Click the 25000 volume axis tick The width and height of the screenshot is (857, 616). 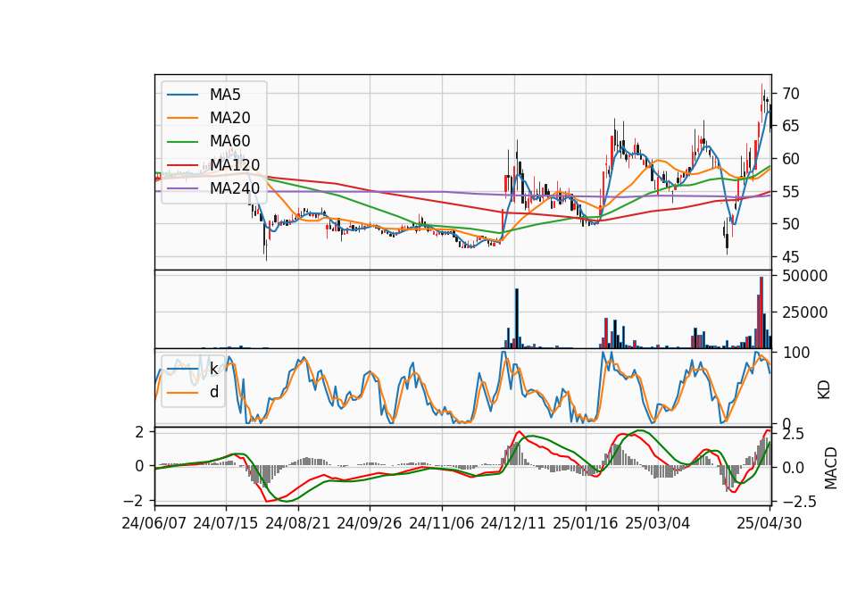click(x=804, y=312)
